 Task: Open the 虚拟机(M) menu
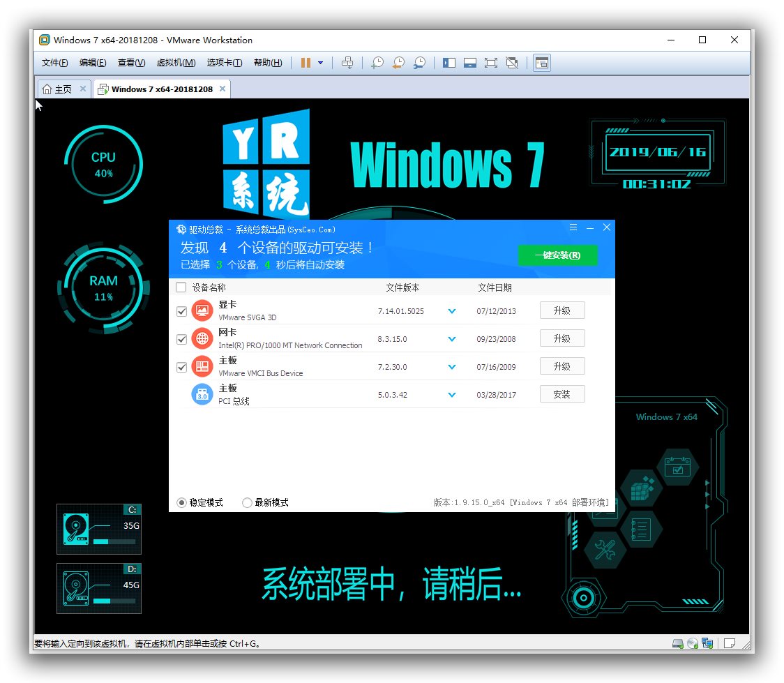click(176, 63)
